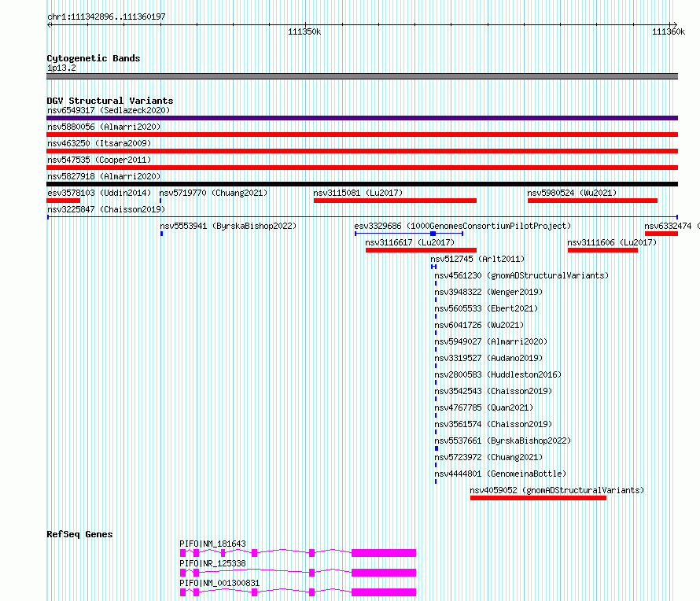
Task: Click the right arrow of the ruler
Action: [x=675, y=25]
